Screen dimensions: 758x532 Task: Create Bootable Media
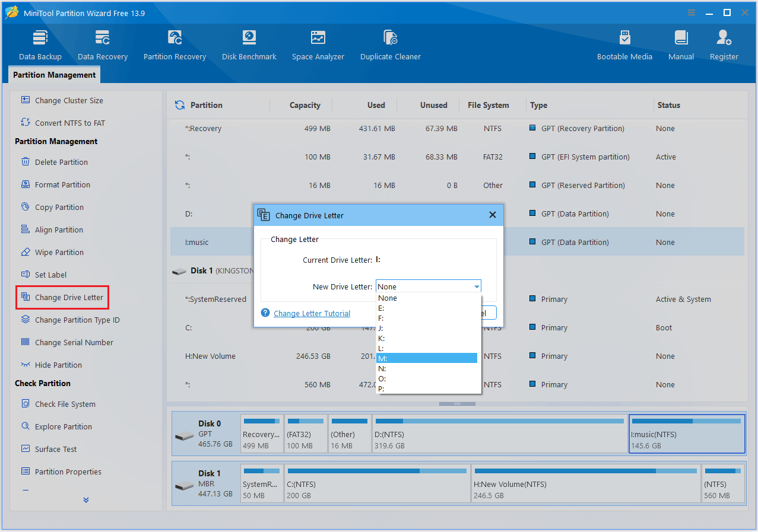[624, 46]
